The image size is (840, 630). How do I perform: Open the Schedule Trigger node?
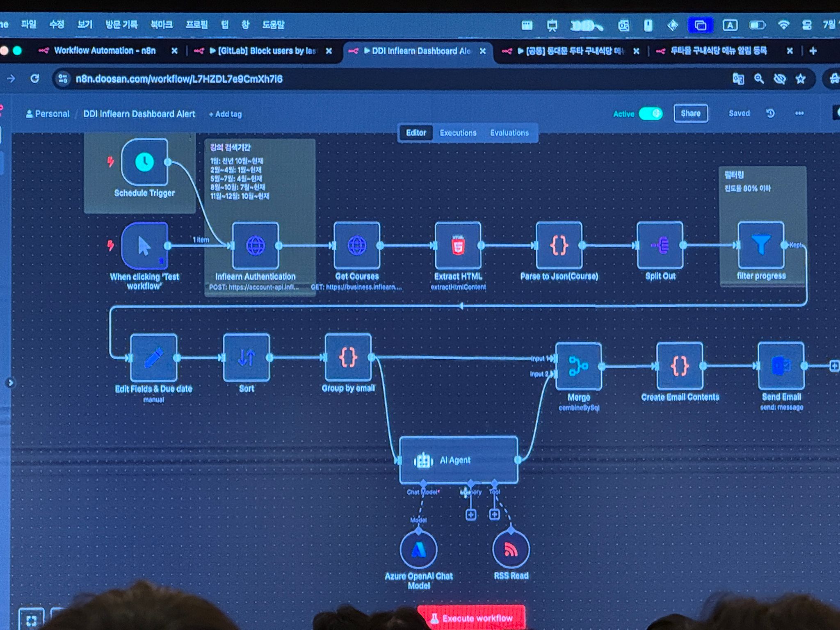click(144, 162)
